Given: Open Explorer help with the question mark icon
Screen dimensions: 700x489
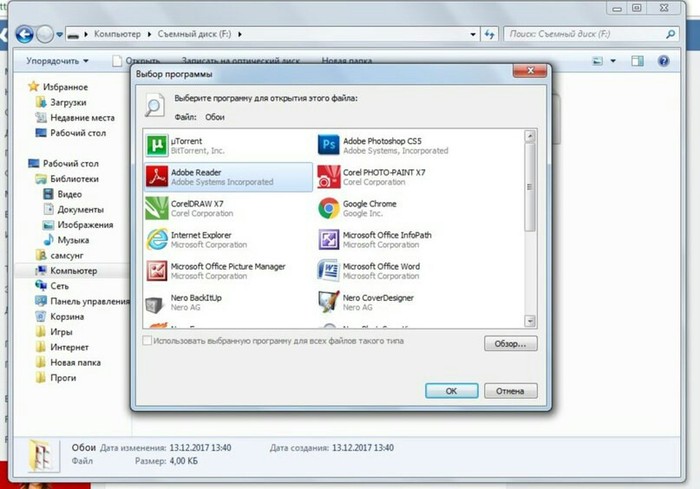Looking at the screenshot, I should click(x=663, y=61).
